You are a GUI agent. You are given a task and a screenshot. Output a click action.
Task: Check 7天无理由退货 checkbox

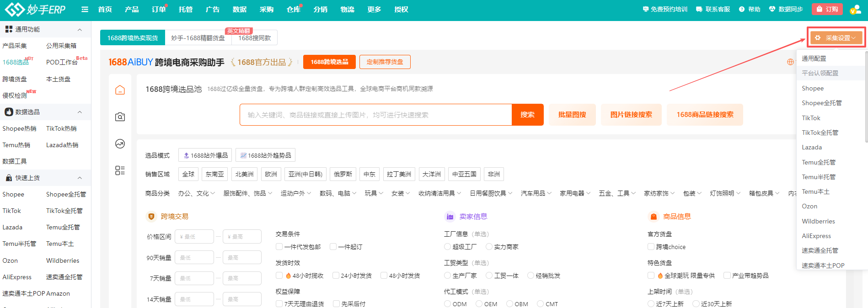pyautogui.click(x=279, y=304)
